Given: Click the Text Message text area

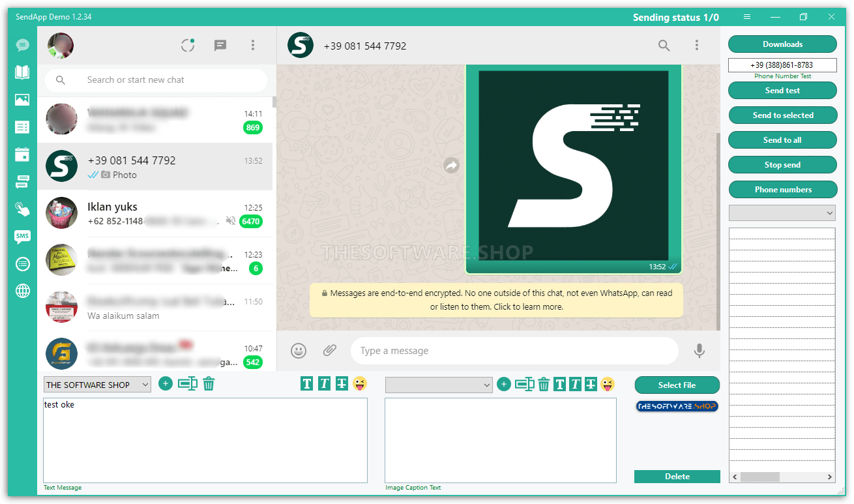Looking at the screenshot, I should tap(205, 440).
